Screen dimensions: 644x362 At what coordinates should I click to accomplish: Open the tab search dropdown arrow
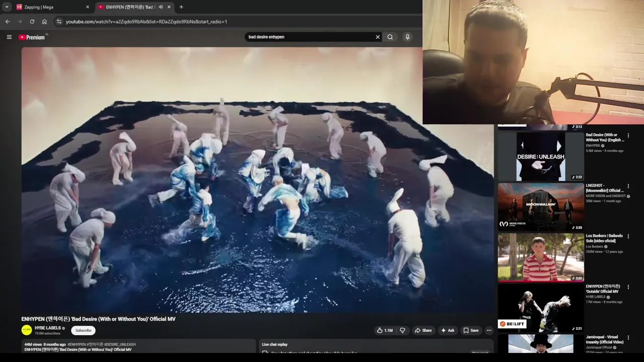[x=7, y=7]
